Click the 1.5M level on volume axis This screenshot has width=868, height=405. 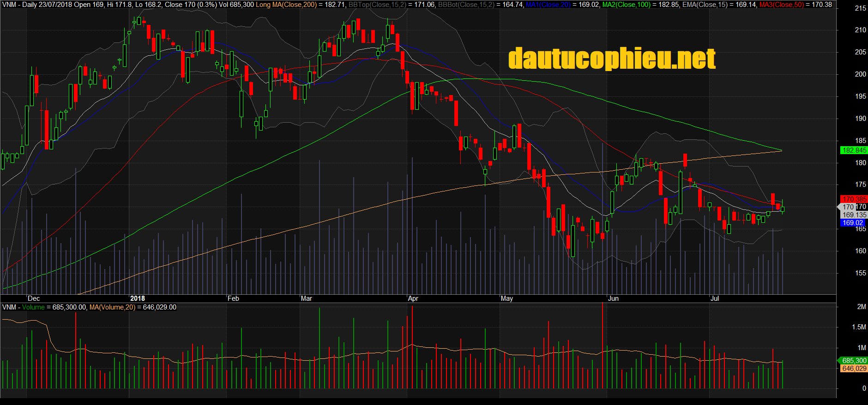[859, 327]
